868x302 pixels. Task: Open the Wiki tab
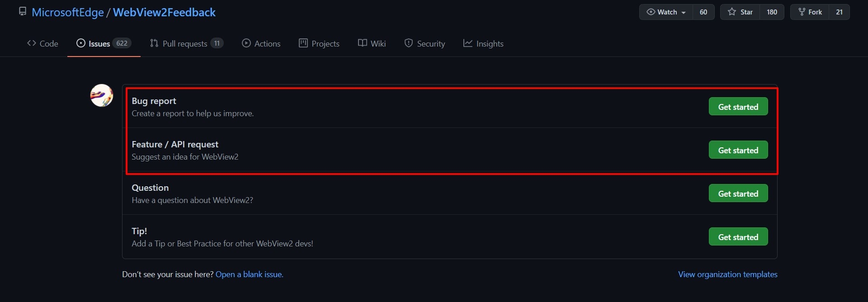tap(372, 43)
